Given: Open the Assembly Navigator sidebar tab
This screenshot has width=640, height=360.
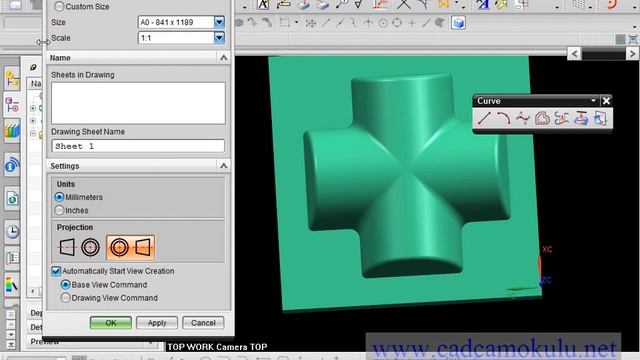Looking at the screenshot, I should tap(12, 78).
